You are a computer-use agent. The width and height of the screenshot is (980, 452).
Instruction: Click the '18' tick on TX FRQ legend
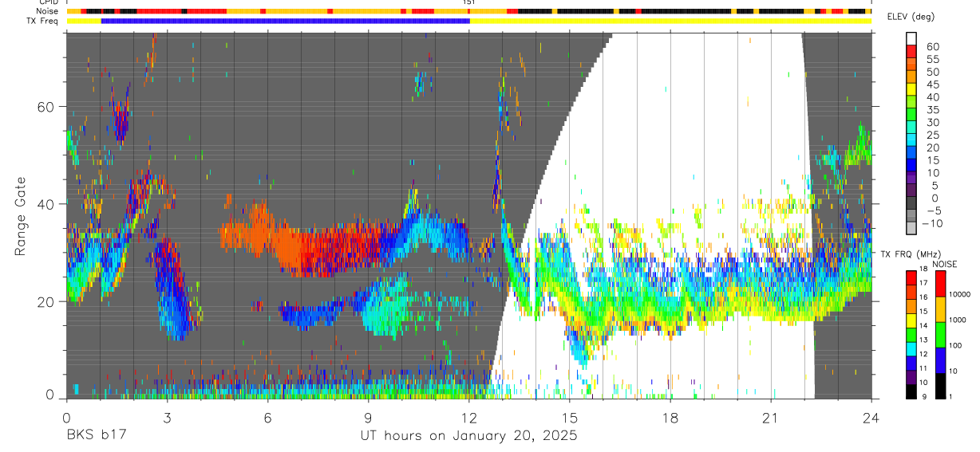point(924,269)
